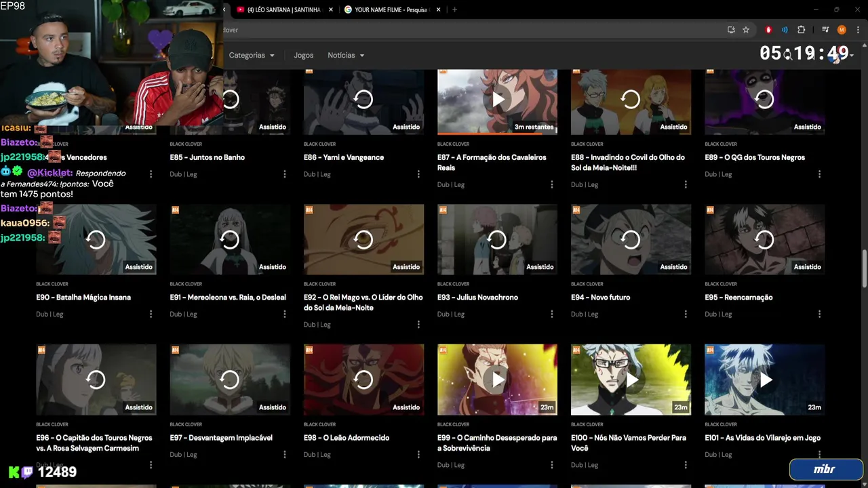
Task: Open title E99 - O Caminho Desesperado
Action: pyautogui.click(x=497, y=443)
